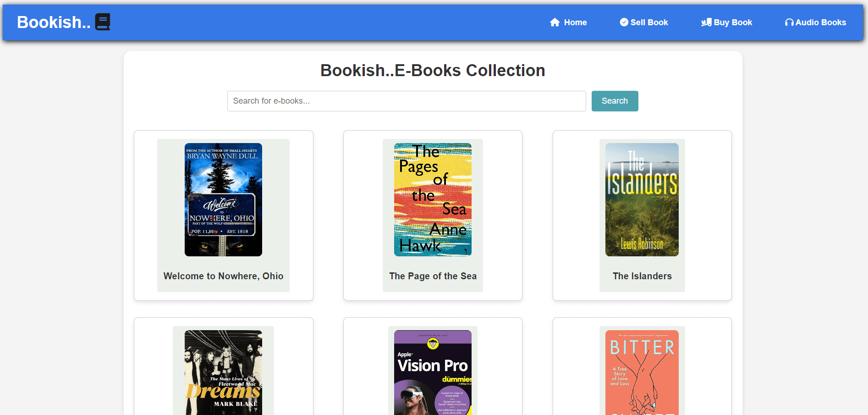Open the Bitter book cover
This screenshot has height=415, width=868.
642,372
